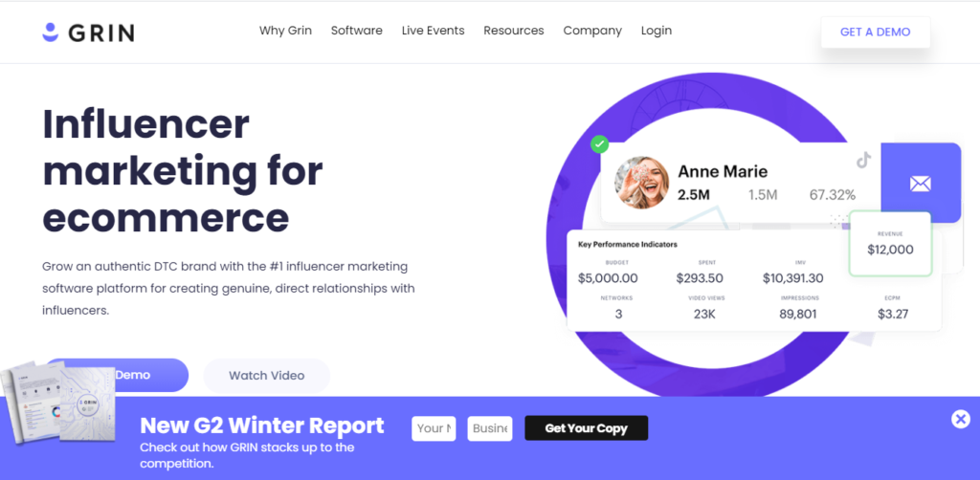
Task: Expand the Company menu
Action: tap(592, 31)
